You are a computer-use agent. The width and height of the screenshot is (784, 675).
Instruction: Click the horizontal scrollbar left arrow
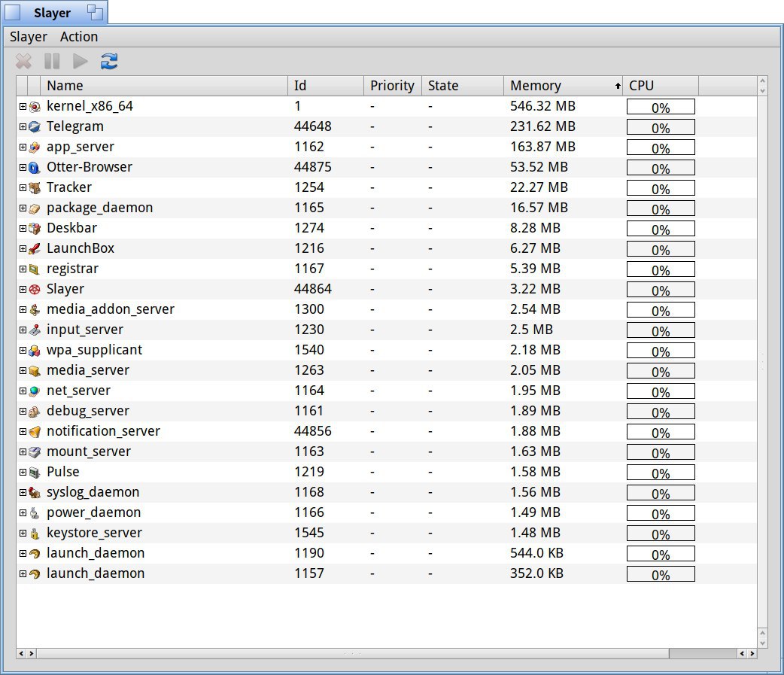tap(21, 653)
